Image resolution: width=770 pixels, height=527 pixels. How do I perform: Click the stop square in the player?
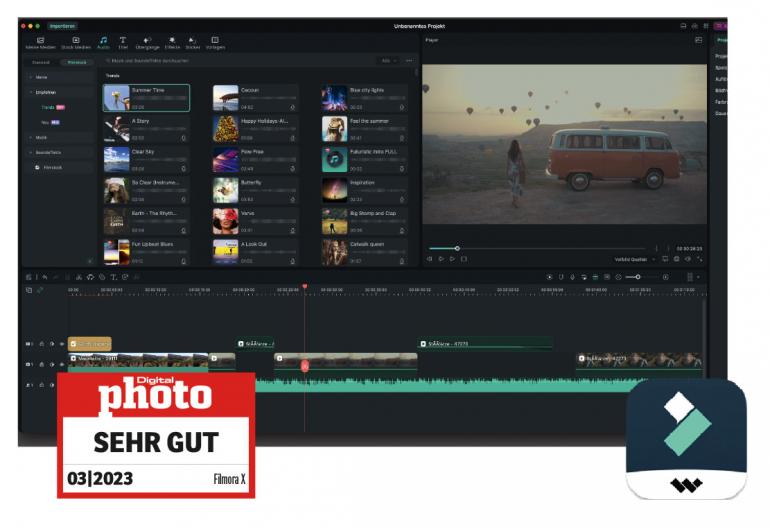pos(464,259)
